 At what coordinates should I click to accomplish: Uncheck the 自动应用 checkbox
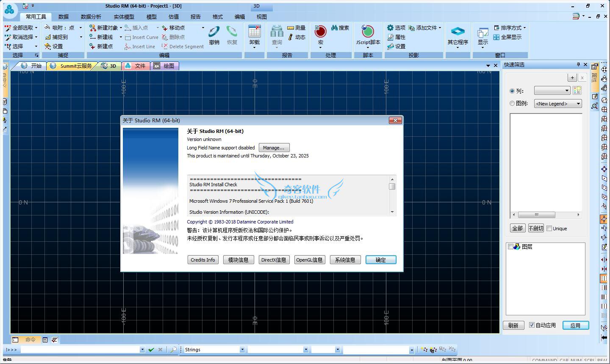click(x=532, y=325)
